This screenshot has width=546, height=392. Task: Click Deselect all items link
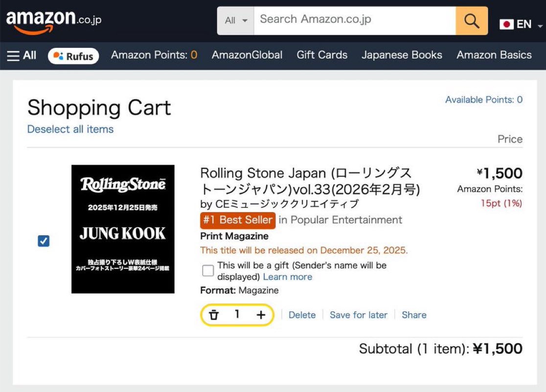tap(70, 129)
